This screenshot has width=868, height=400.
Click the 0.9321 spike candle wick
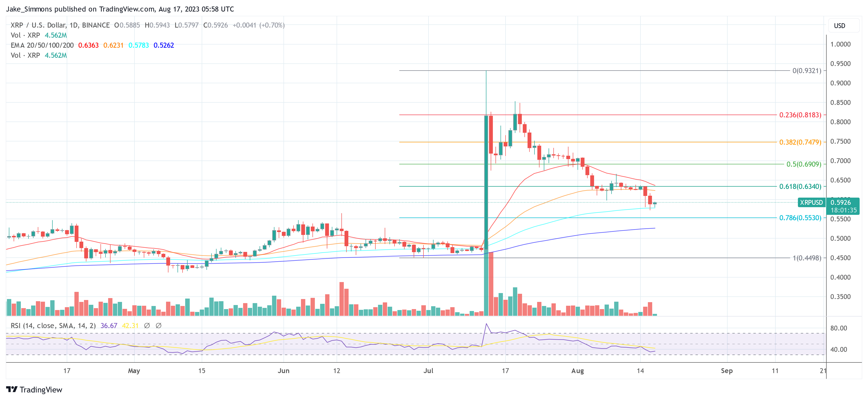click(486, 93)
